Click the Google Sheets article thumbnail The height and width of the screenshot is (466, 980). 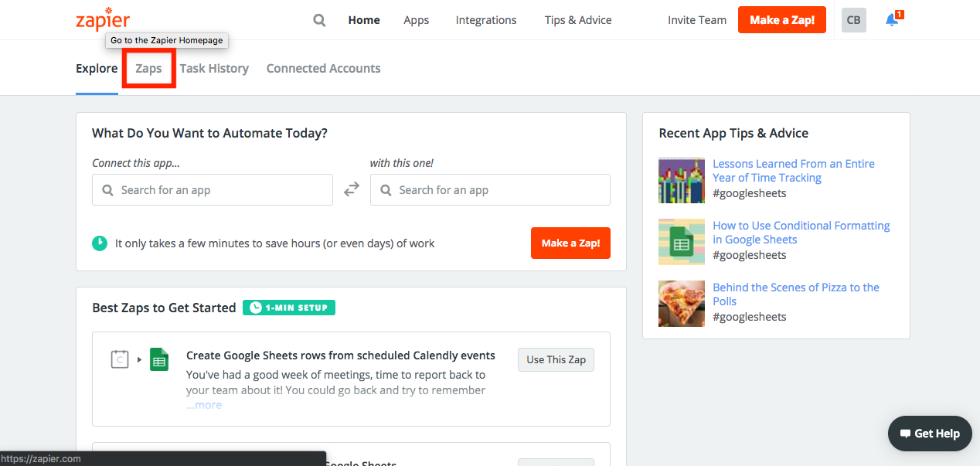click(x=682, y=242)
